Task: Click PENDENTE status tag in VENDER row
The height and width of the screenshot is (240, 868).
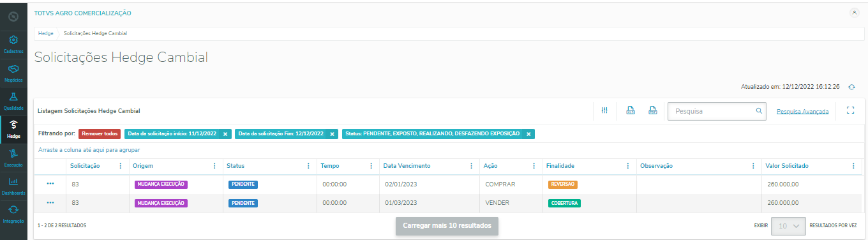Action: pos(243,203)
